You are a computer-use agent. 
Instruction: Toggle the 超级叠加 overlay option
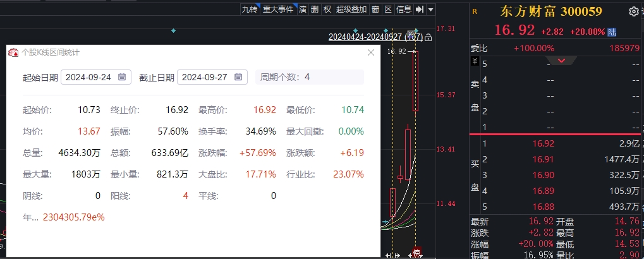tap(351, 9)
